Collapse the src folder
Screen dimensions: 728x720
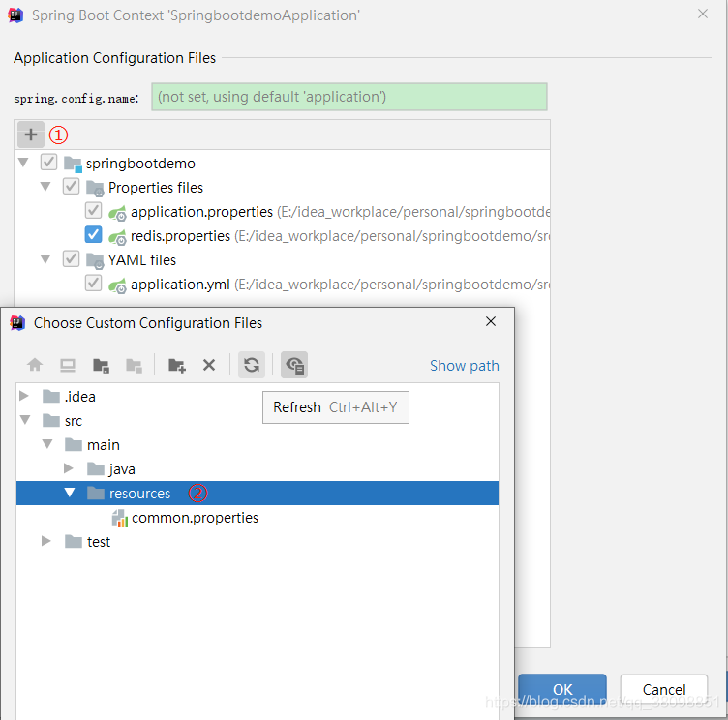pos(25,420)
